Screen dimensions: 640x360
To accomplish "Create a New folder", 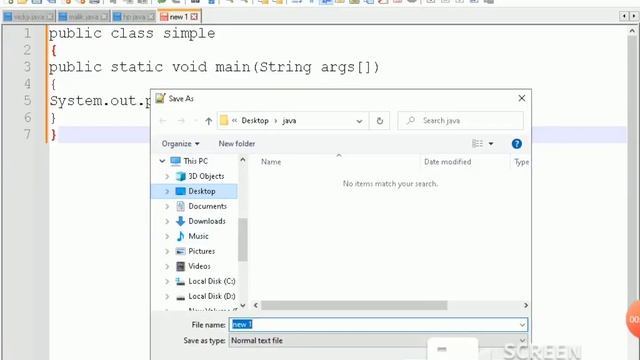I will pyautogui.click(x=237, y=144).
